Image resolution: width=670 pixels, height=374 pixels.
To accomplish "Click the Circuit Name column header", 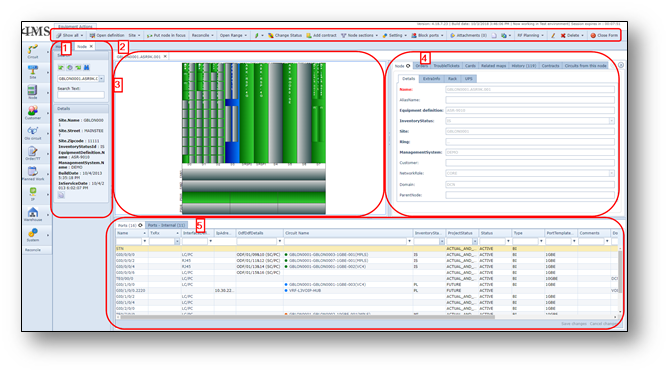I will click(348, 233).
